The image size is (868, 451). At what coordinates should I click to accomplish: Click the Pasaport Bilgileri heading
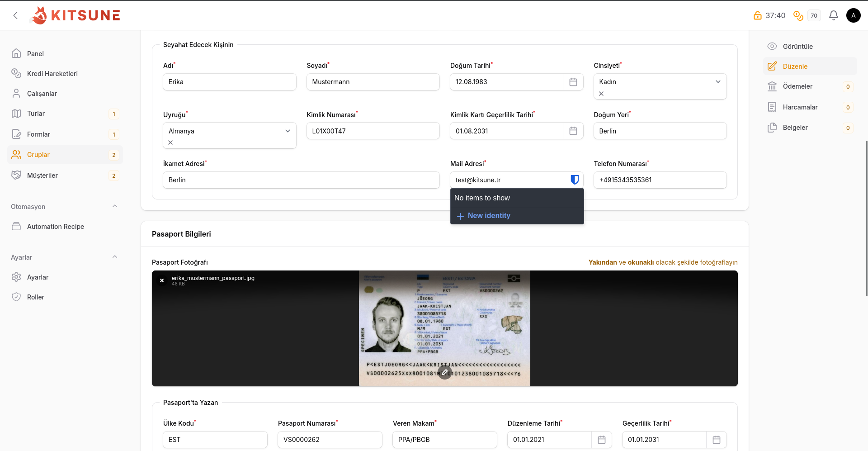[181, 234]
